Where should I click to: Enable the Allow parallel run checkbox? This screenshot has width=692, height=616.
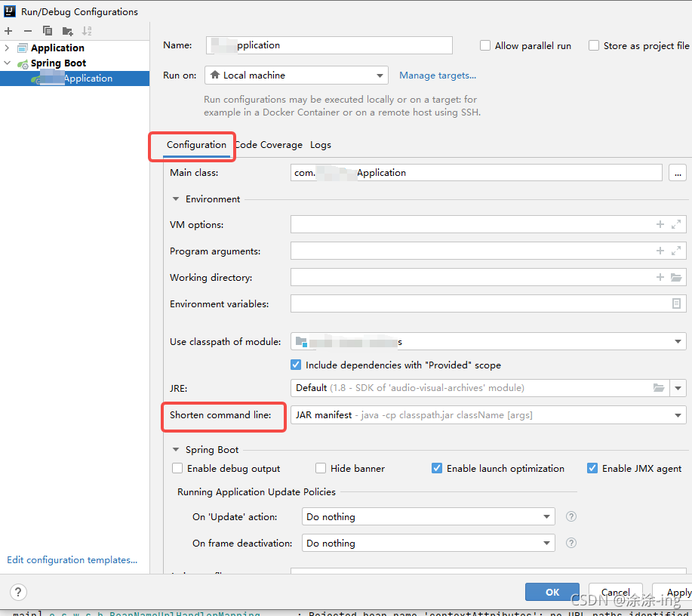pos(485,45)
